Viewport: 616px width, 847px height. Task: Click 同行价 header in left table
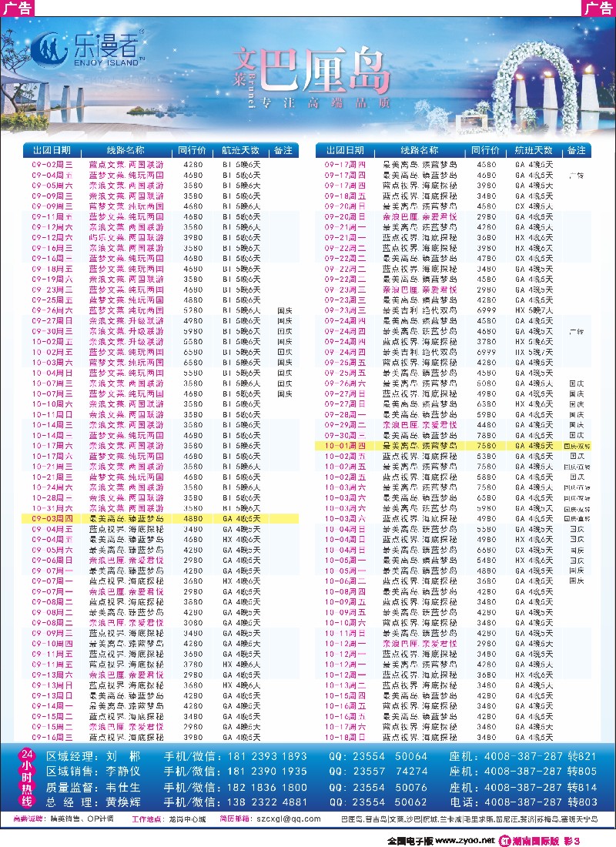(193, 150)
